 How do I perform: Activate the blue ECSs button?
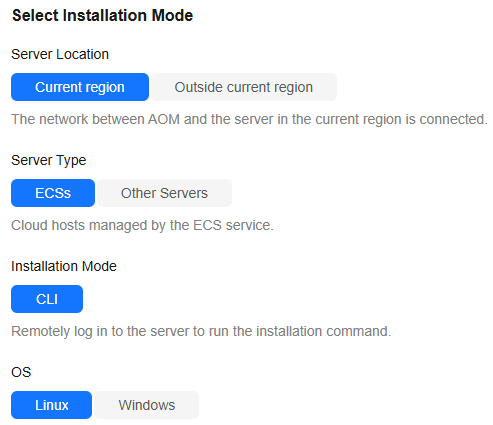click(53, 193)
